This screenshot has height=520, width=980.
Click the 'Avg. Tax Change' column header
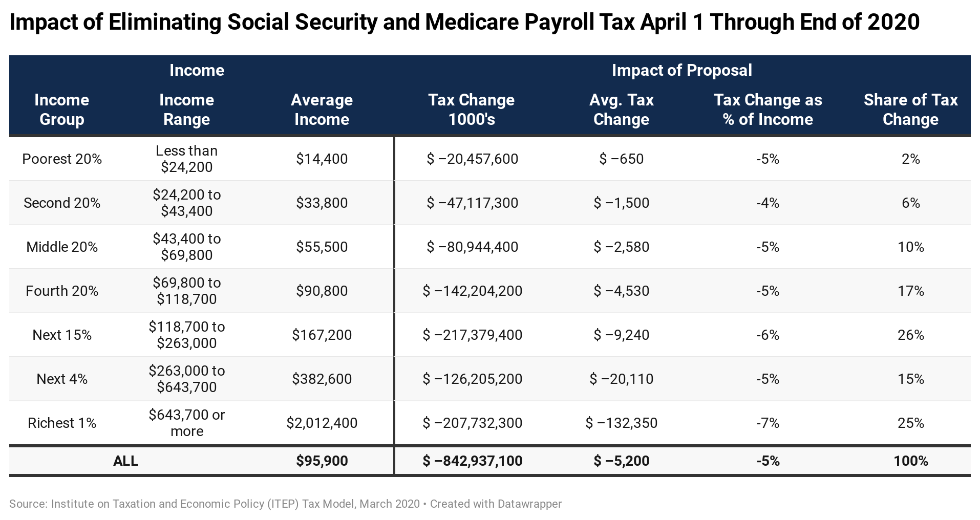(621, 110)
